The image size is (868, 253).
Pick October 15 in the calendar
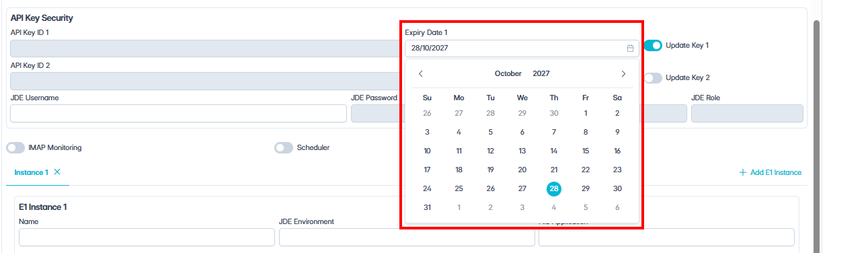click(586, 151)
